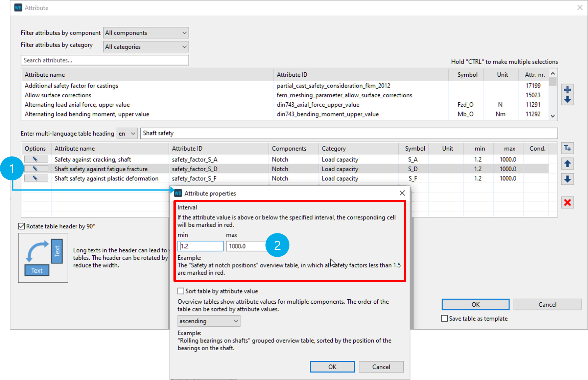Viewport: 588px width, 380px height.
Task: Cancel the Attribute properties dialog
Action: pos(381,367)
